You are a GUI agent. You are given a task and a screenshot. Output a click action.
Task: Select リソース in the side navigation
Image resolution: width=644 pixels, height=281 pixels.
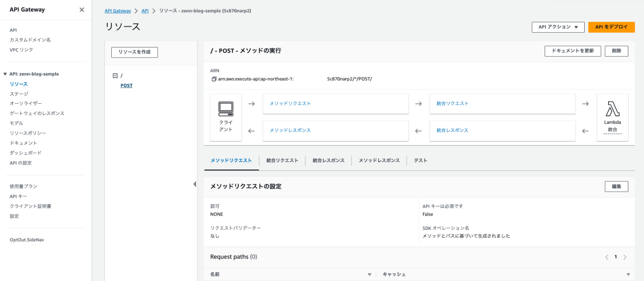18,84
